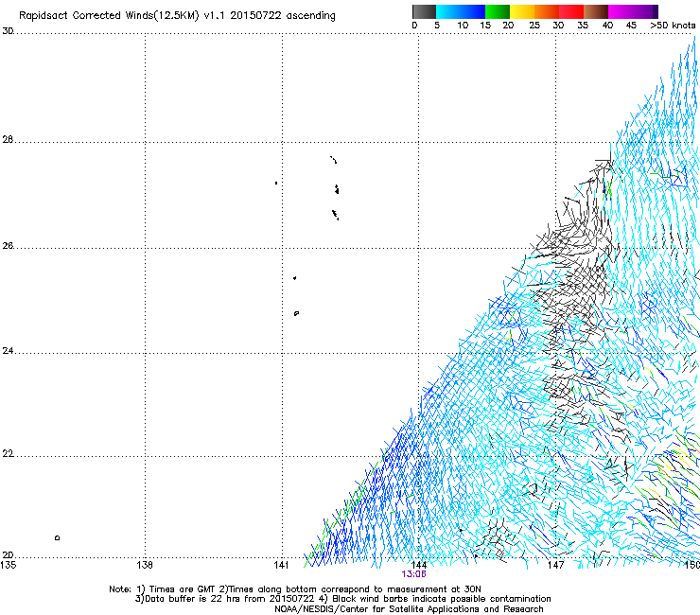700x615 pixels.
Task: Click the NOAA/NESDIS credit line
Action: click(409, 609)
